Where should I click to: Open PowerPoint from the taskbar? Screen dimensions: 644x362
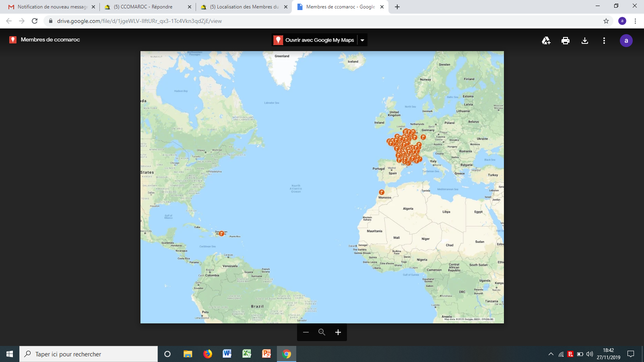pos(266,354)
